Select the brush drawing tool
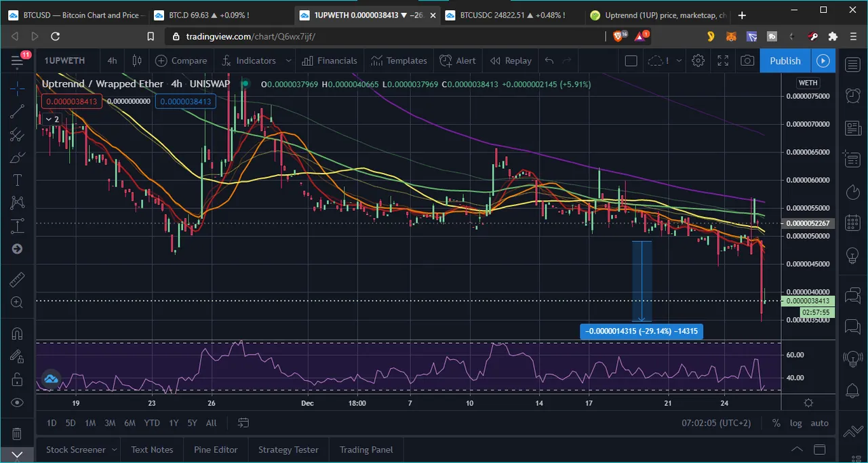Viewport: 868px width, 463px height. click(18, 158)
